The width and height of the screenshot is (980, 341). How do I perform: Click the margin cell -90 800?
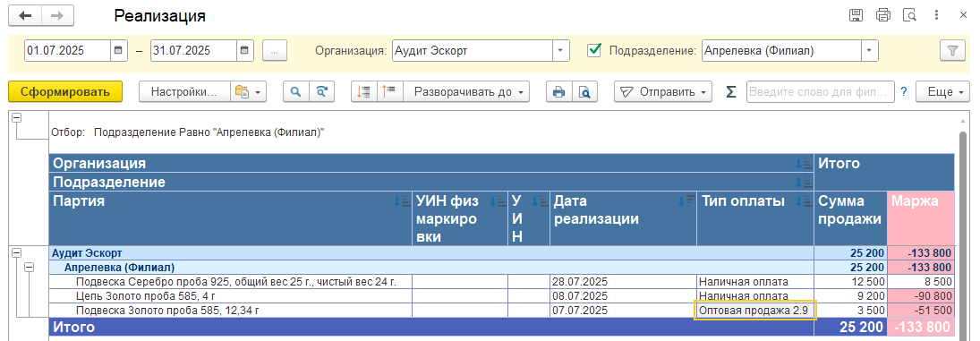point(921,296)
